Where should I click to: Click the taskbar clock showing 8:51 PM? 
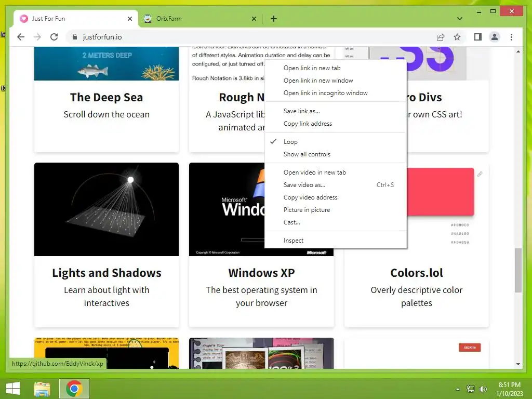pyautogui.click(x=509, y=389)
